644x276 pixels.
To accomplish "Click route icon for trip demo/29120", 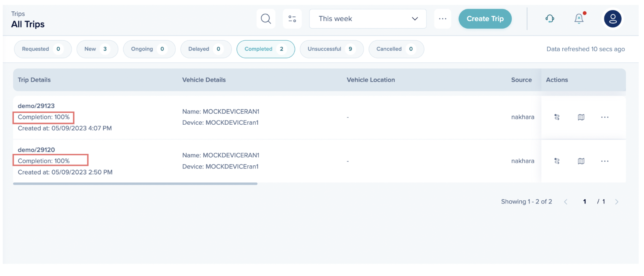I will click(557, 161).
